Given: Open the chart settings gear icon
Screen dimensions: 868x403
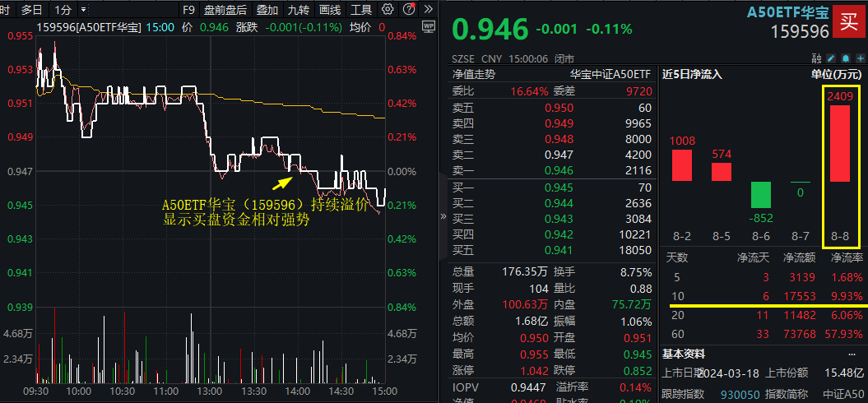Looking at the screenshot, I should (x=388, y=10).
